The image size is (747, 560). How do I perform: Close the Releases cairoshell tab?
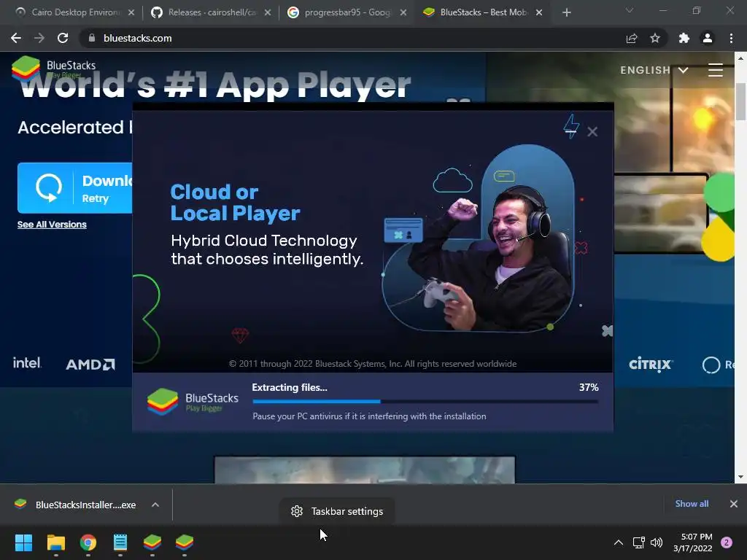tap(268, 12)
